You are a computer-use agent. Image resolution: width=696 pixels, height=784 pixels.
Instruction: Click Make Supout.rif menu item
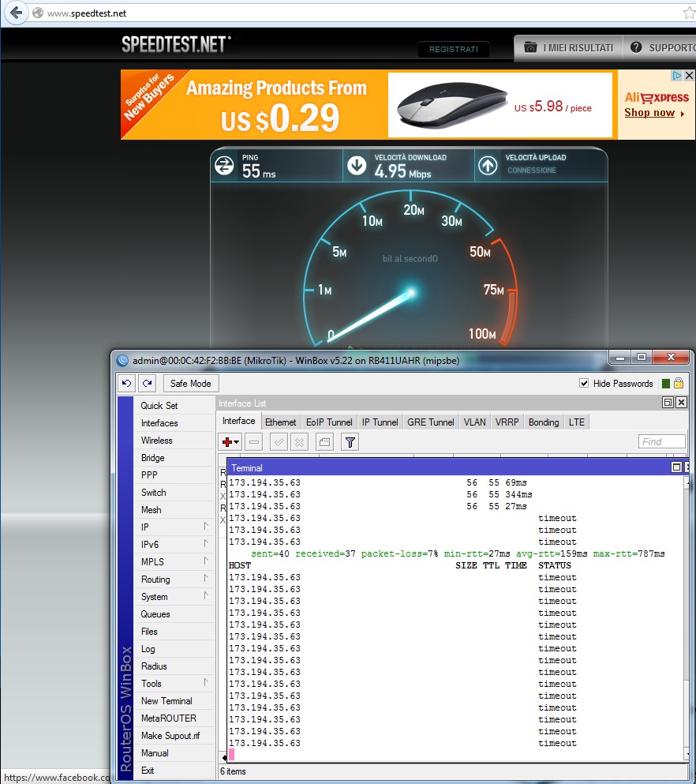[174, 736]
